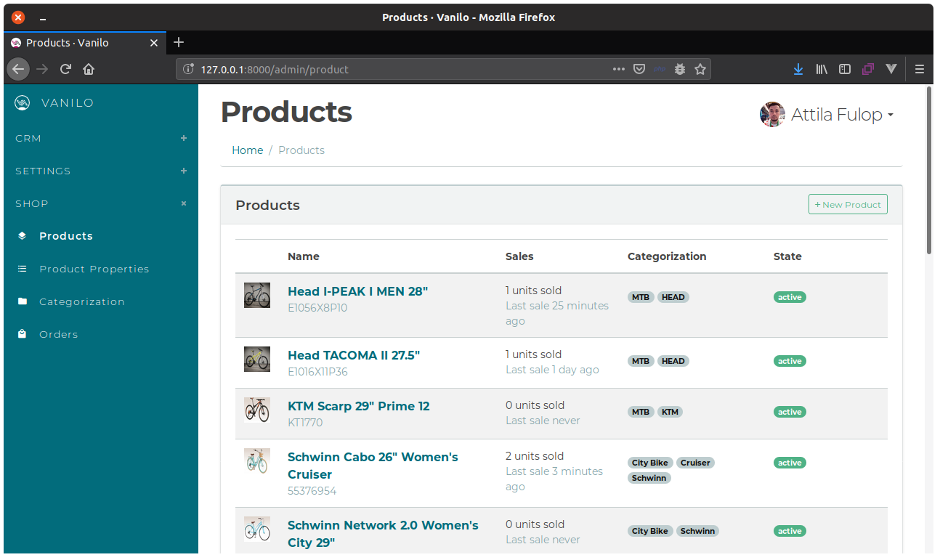Click the bug extension icon in address bar
Image resolution: width=940 pixels, height=560 pixels.
[x=680, y=69]
